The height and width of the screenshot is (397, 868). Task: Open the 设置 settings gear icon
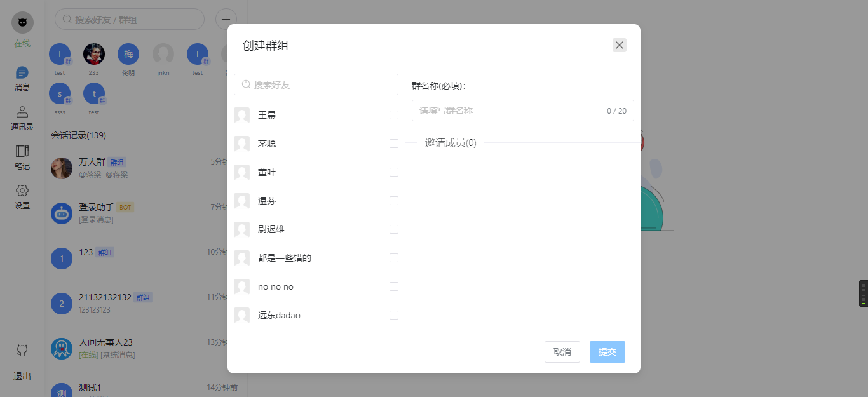click(x=22, y=191)
